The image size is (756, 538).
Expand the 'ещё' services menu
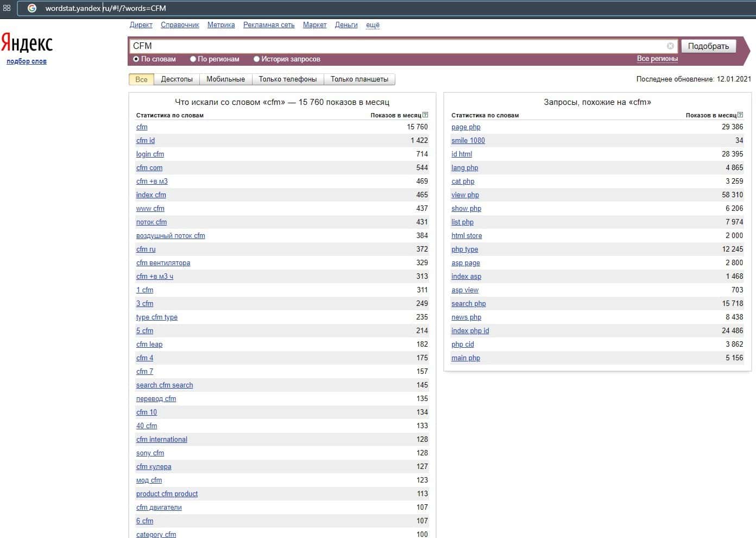373,25
